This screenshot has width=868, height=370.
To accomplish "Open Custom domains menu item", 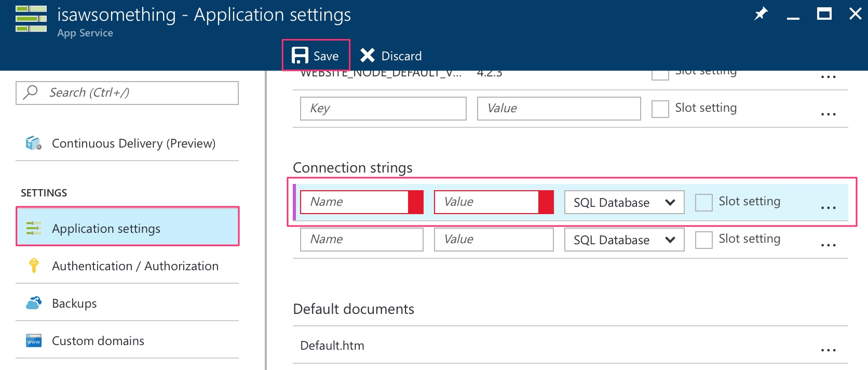I will tap(127, 340).
